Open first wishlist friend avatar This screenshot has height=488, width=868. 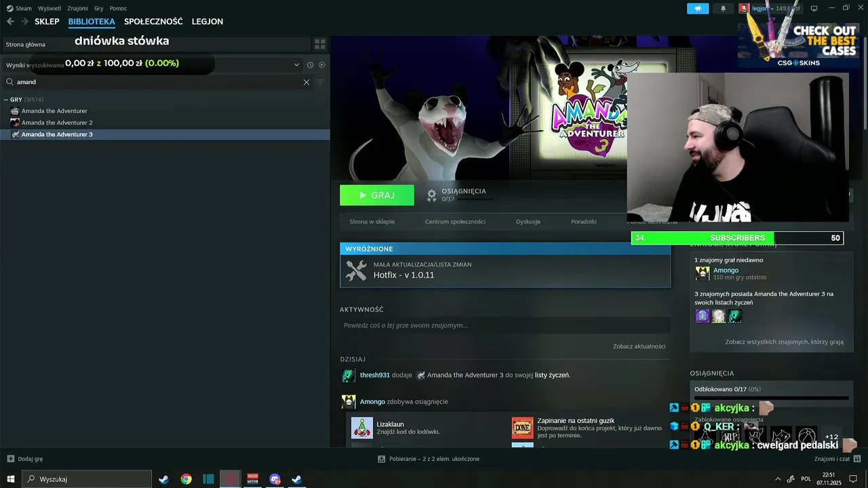[703, 316]
